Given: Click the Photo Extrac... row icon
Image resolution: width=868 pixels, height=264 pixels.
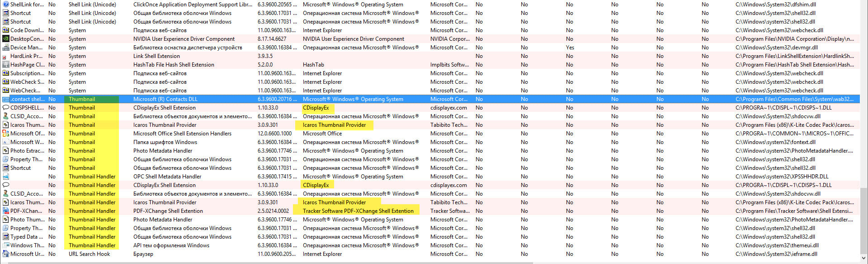Looking at the screenshot, I should point(6,151).
